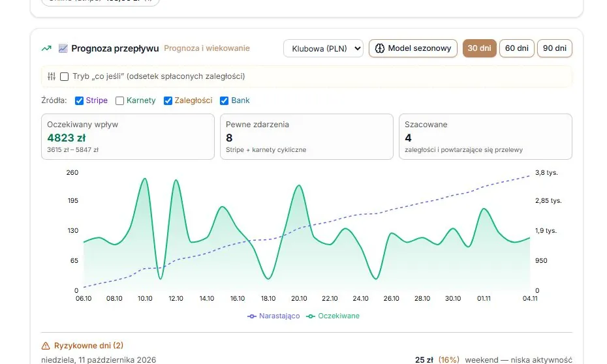The image size is (607, 364).
Task: Switch to the 90 dni range
Action: click(x=554, y=48)
